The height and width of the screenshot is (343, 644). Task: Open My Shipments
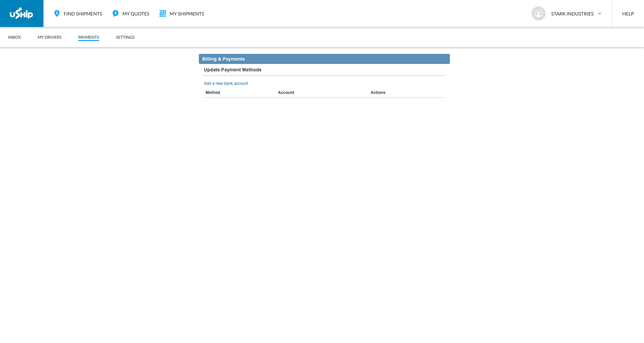pyautogui.click(x=187, y=14)
